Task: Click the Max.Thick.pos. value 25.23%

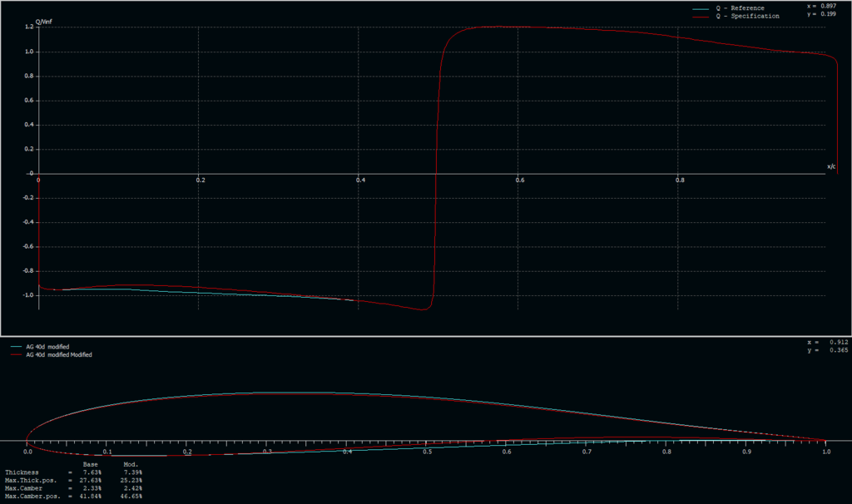Action: [x=130, y=479]
